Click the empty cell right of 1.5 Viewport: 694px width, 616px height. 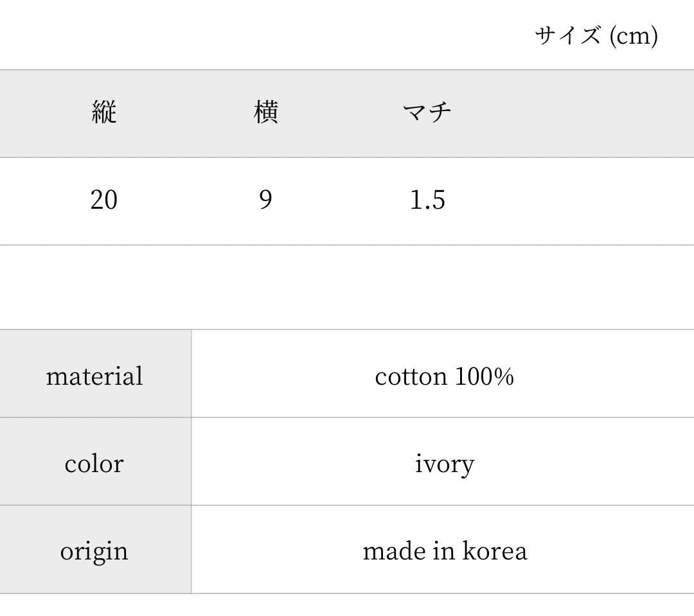pyautogui.click(x=588, y=200)
